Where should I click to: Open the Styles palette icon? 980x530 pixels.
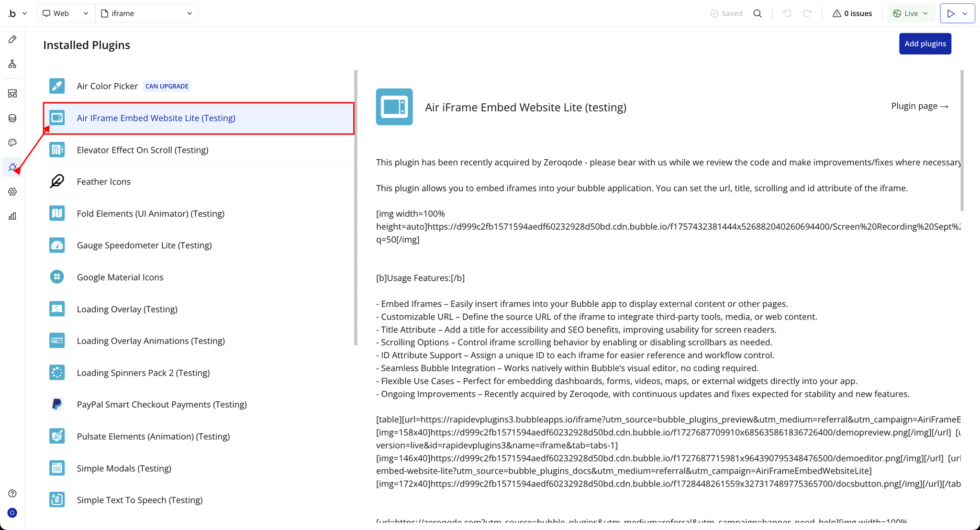click(12, 143)
